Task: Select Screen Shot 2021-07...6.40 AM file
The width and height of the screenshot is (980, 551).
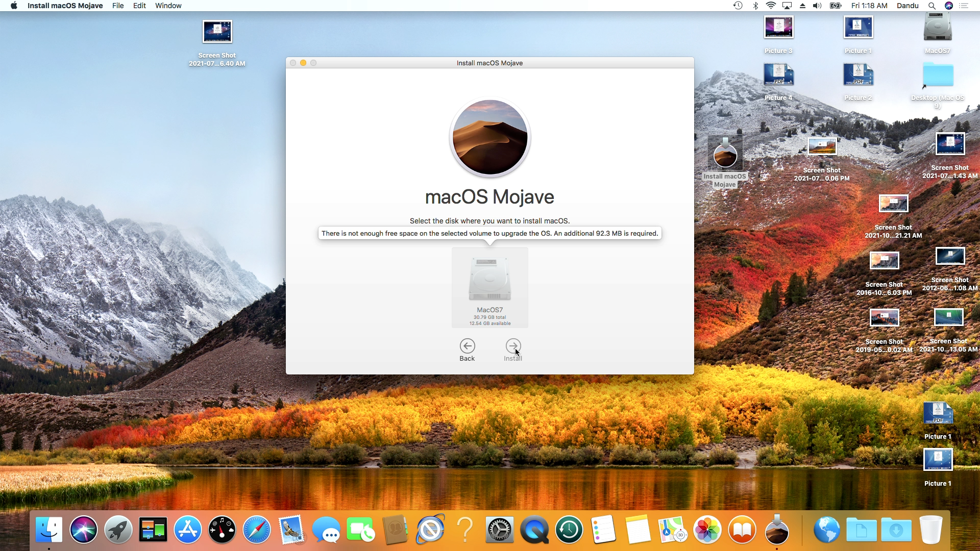Action: coord(217,32)
